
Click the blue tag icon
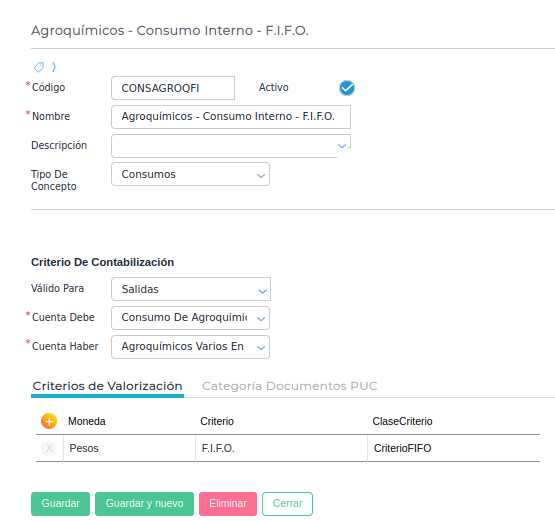tap(39, 67)
